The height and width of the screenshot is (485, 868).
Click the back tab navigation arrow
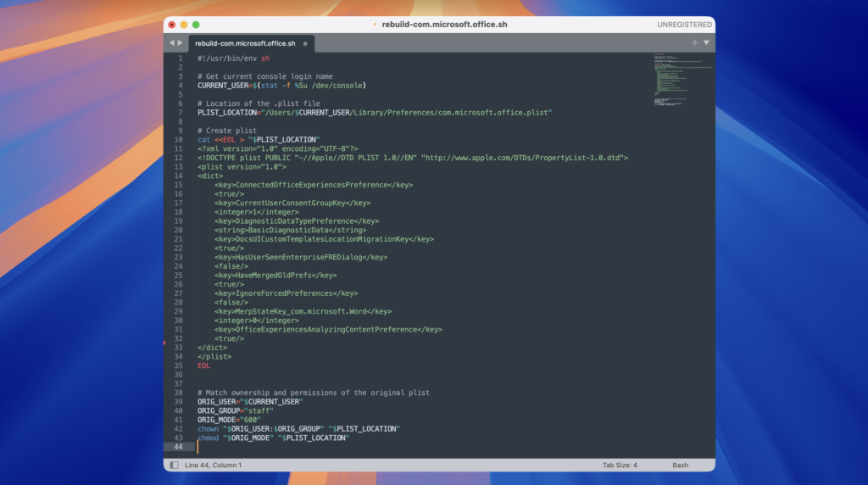click(171, 42)
